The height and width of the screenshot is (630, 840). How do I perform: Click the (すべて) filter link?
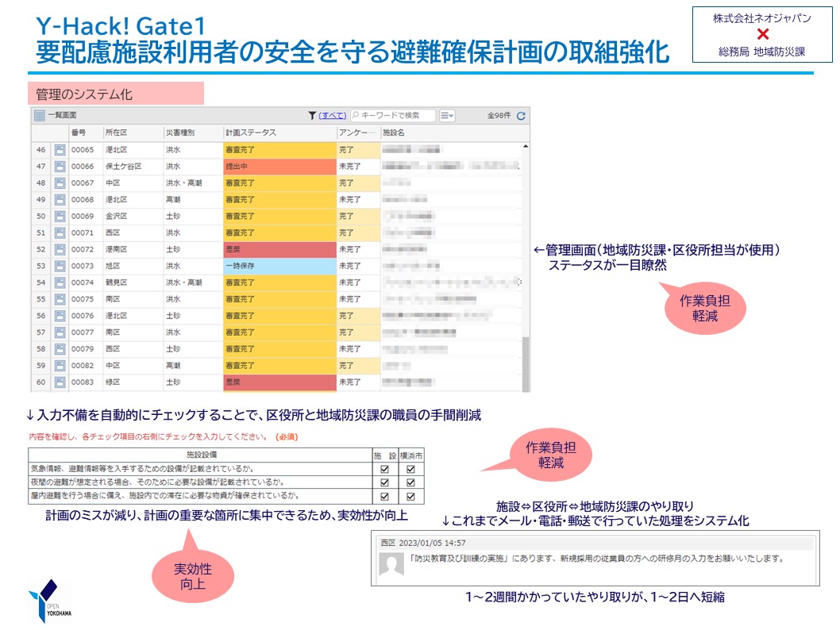click(333, 115)
